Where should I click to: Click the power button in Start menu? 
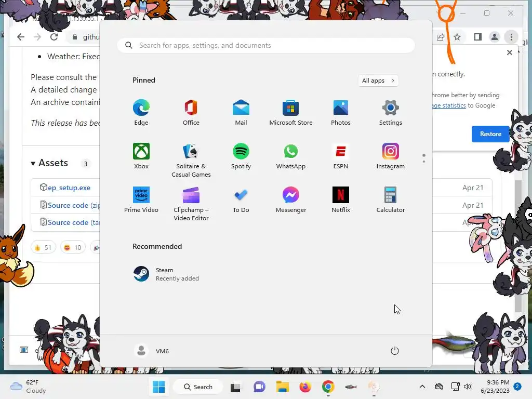tap(395, 351)
